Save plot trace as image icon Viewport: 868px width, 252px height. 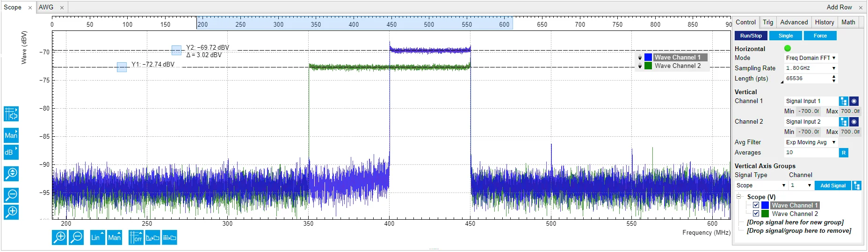152,237
